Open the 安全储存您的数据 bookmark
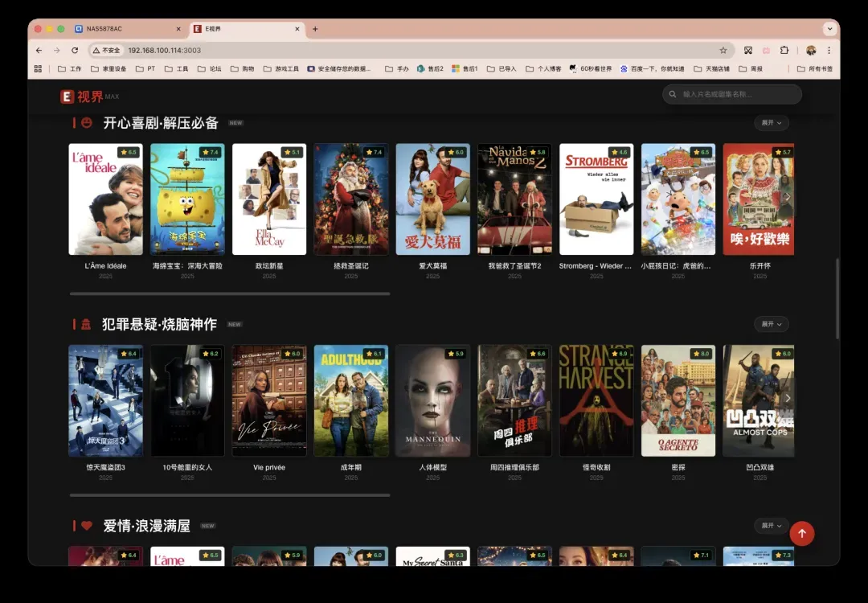 tap(339, 68)
